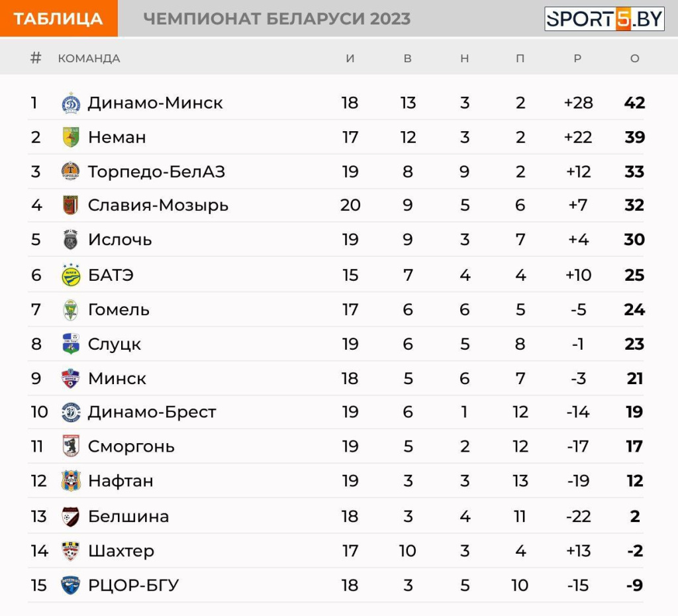Click the Р goal difference column header
The image size is (678, 616).
tap(577, 58)
